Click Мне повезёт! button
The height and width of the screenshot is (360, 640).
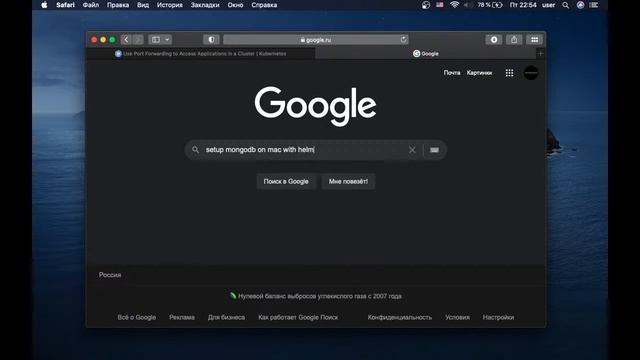[348, 181]
